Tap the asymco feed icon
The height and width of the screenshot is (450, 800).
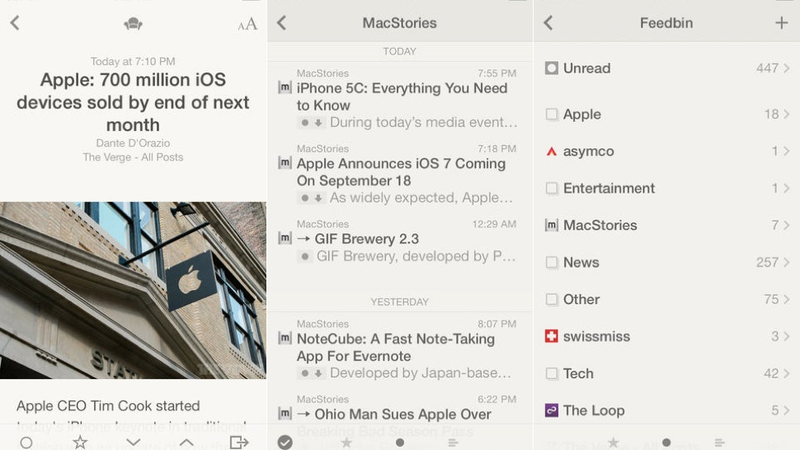pos(552,152)
